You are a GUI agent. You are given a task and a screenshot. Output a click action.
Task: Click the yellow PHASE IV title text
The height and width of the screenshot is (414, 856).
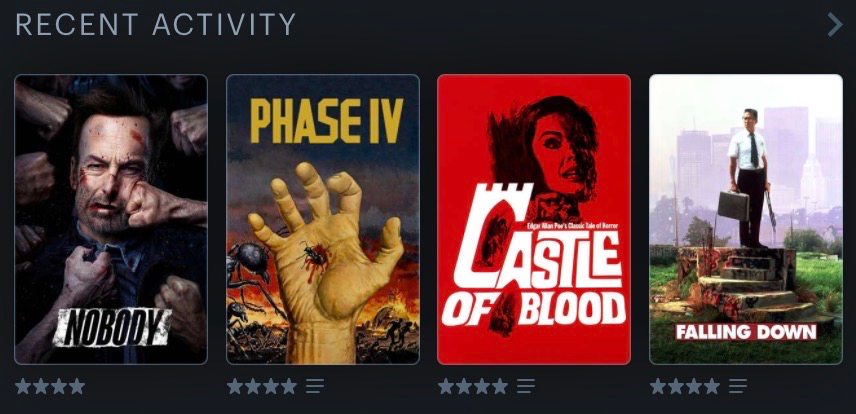pyautogui.click(x=326, y=121)
